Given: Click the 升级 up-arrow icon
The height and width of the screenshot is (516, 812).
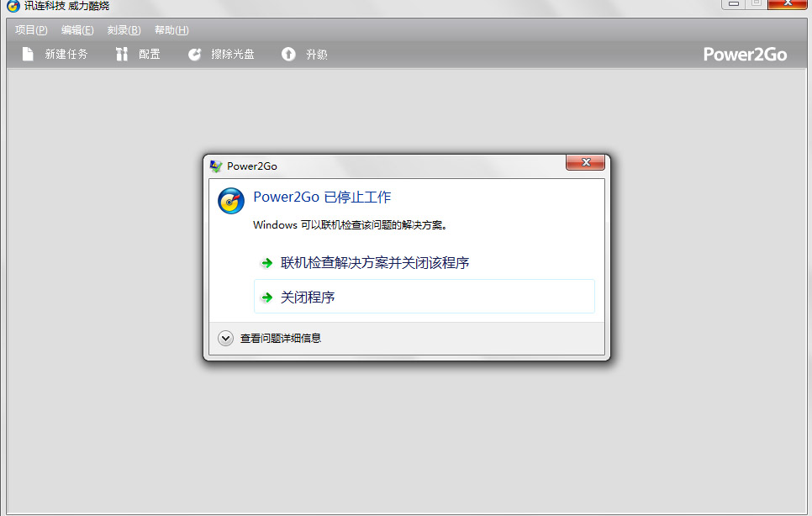Looking at the screenshot, I should click(x=288, y=54).
